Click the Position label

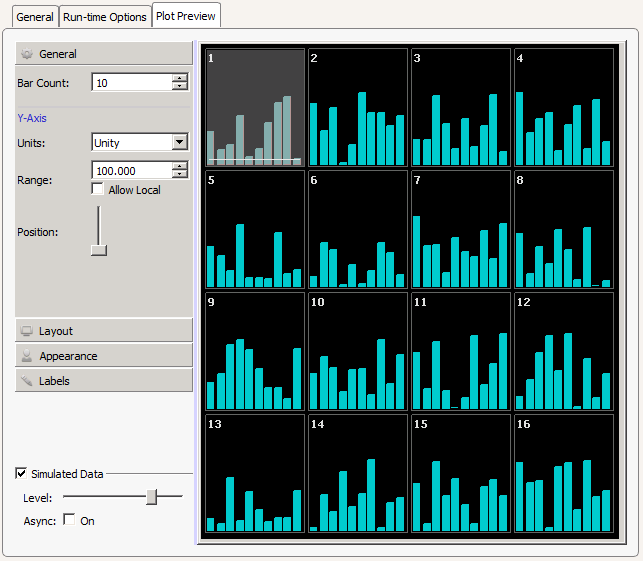pos(38,232)
